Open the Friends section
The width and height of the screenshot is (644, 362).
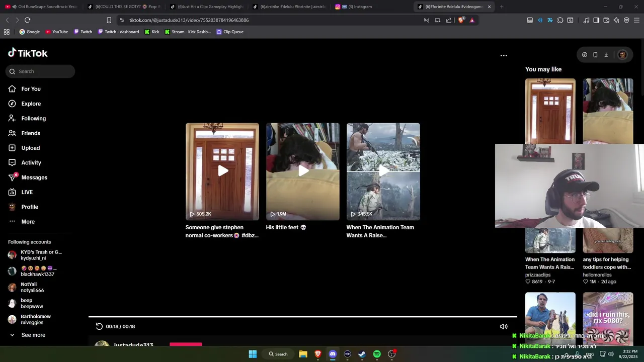(x=24, y=133)
